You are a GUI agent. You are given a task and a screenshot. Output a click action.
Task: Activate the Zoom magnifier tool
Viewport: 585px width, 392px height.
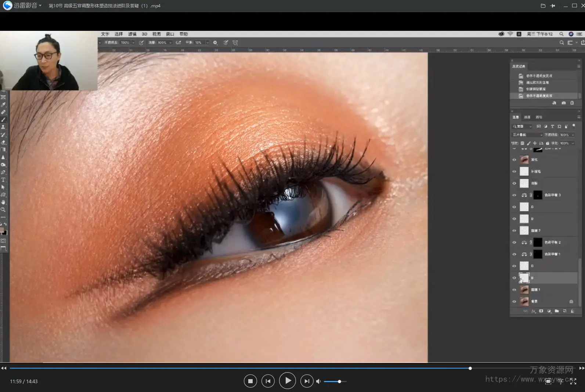(x=3, y=210)
